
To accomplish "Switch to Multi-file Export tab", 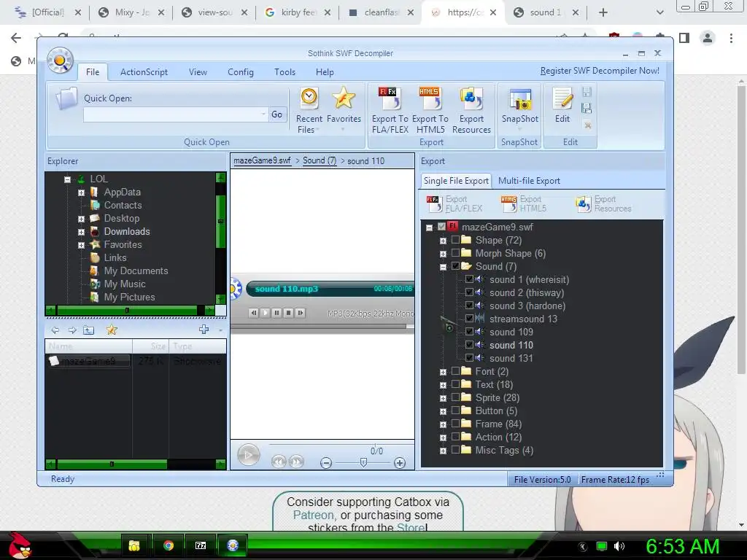I will pos(529,181).
